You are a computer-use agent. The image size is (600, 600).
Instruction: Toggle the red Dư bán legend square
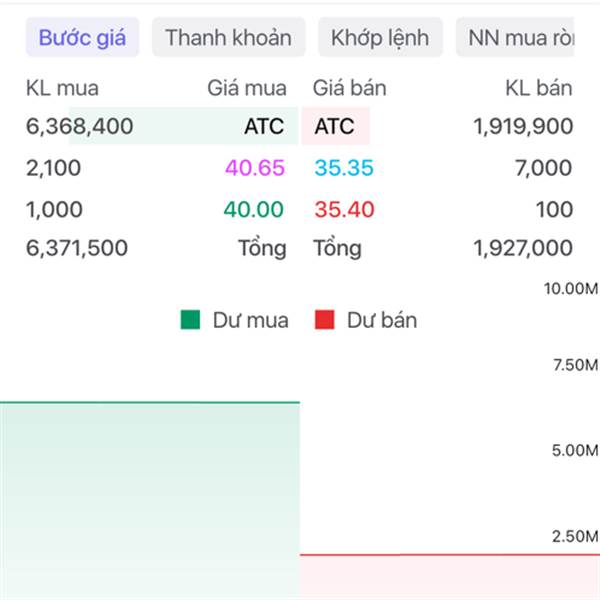point(324,320)
